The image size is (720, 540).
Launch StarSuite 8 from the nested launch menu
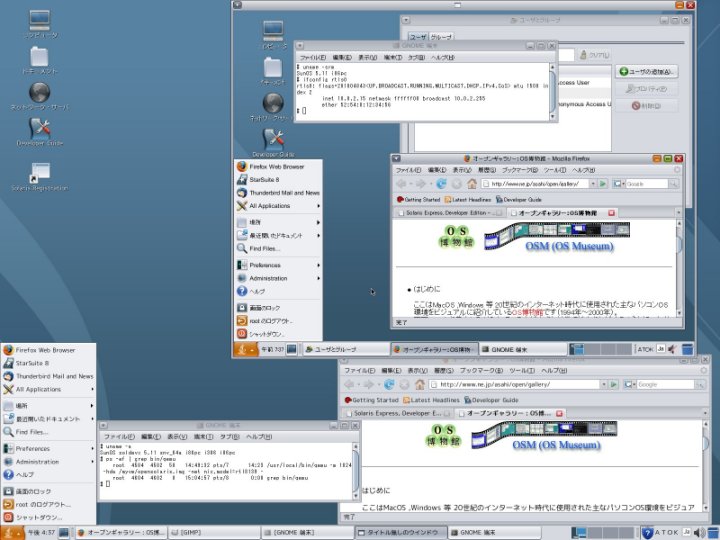tap(278, 180)
